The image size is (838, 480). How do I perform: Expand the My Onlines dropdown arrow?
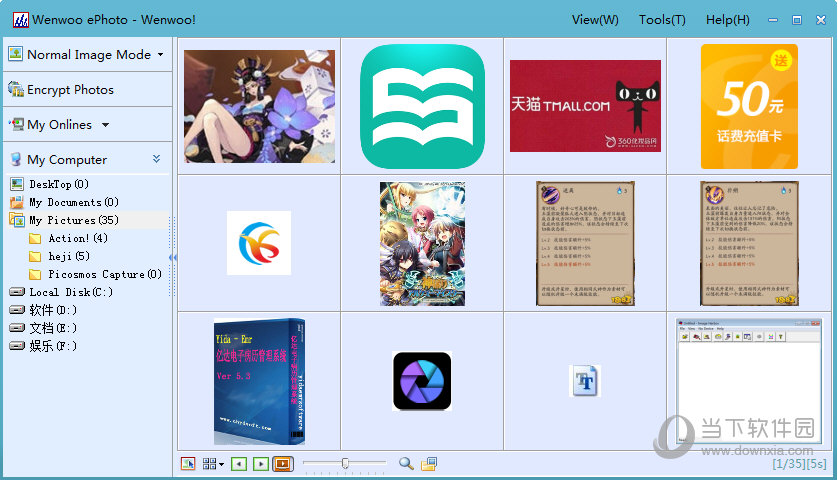(105, 125)
